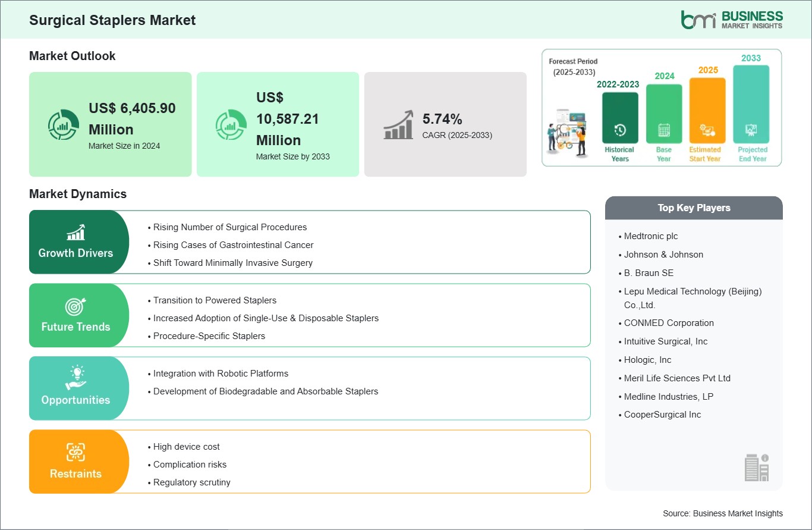Screen dimensions: 812x530
Task: Click the teal 2033 Projected End Year bar
Action: tap(751, 104)
